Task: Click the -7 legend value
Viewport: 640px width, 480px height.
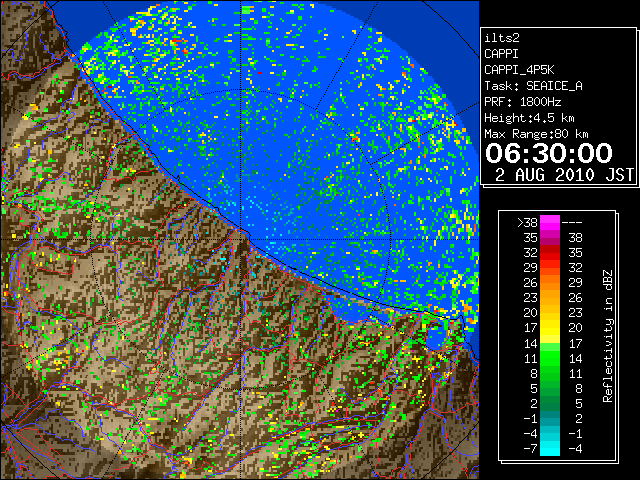Action: [530, 448]
